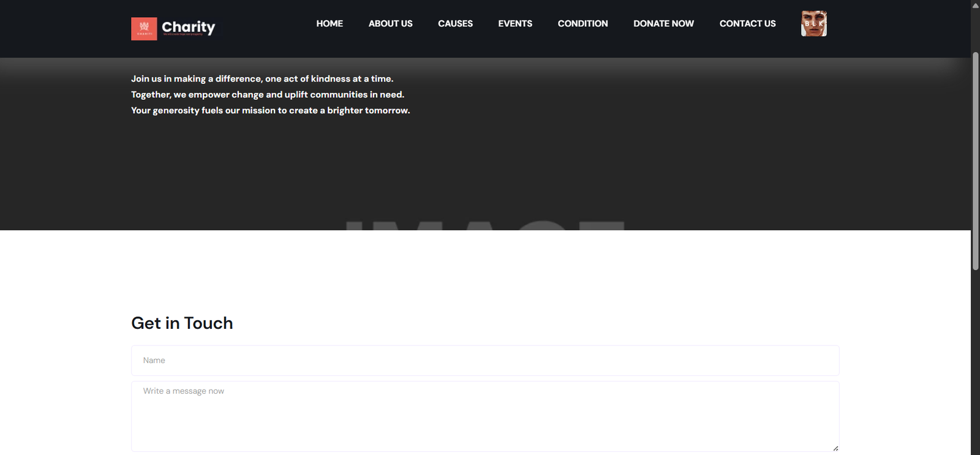Click inside the message text area
980x455 pixels.
pyautogui.click(x=484, y=416)
